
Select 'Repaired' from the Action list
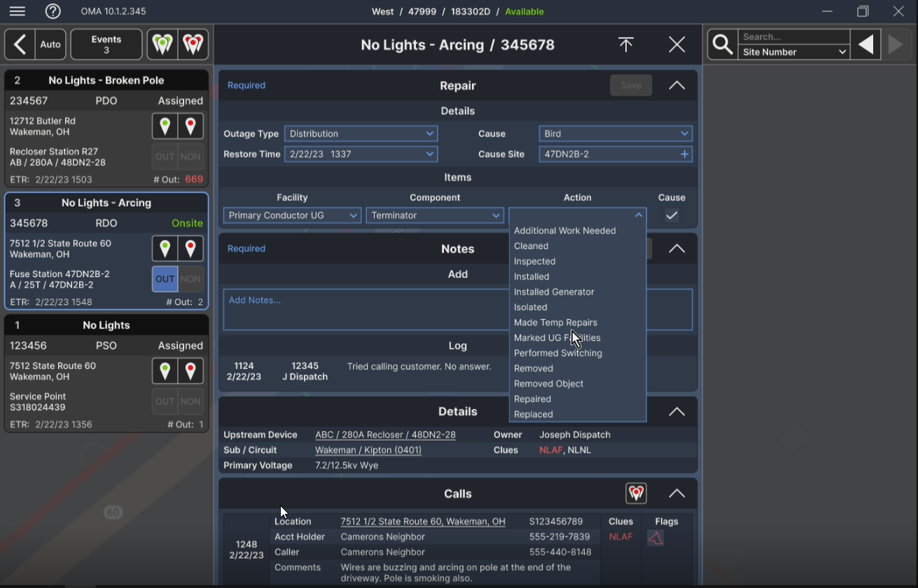(x=533, y=399)
